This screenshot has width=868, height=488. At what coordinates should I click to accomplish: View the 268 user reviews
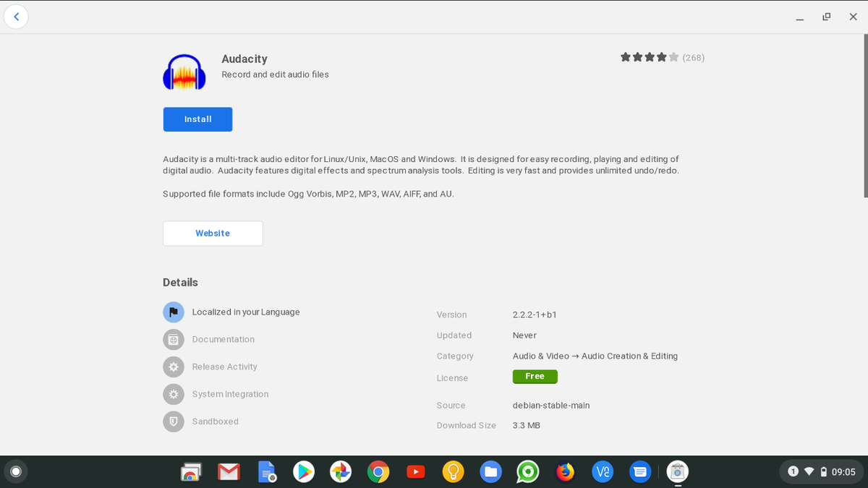pyautogui.click(x=694, y=57)
